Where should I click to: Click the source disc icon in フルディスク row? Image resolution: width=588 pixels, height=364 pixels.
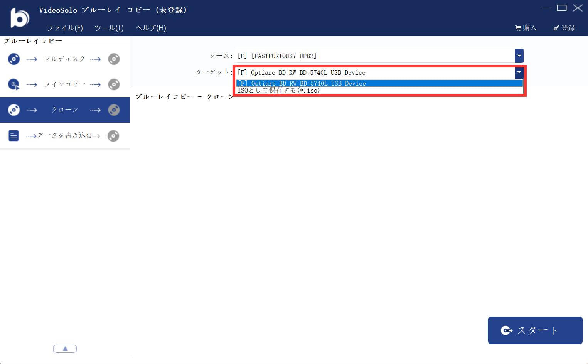(14, 59)
